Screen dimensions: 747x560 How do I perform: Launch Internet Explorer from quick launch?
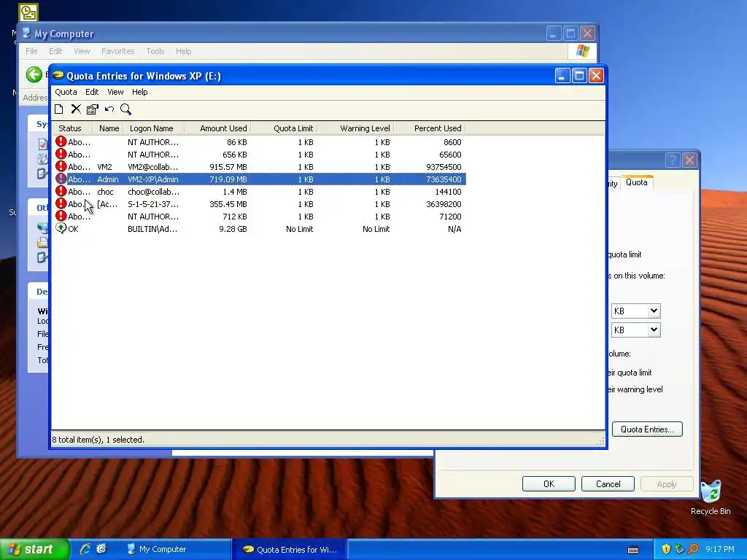[x=85, y=548]
